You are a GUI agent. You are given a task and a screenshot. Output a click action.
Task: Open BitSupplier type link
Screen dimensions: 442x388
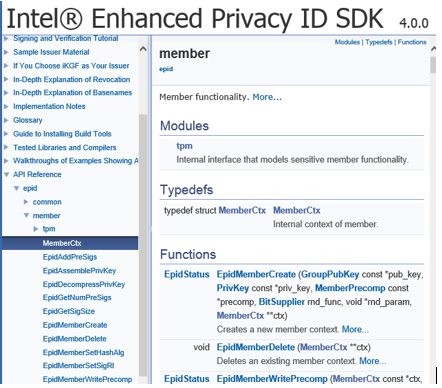[x=282, y=302]
